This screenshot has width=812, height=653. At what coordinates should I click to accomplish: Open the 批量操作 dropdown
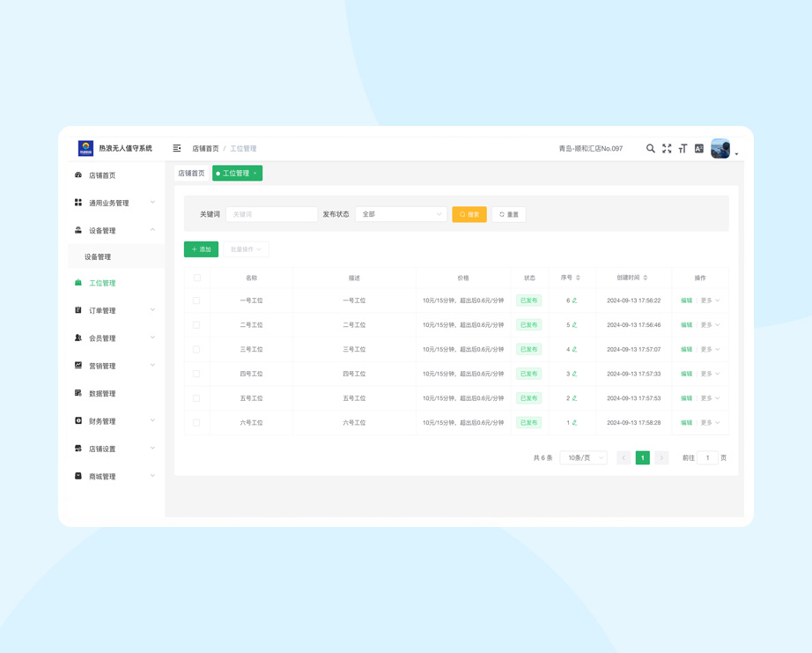246,249
